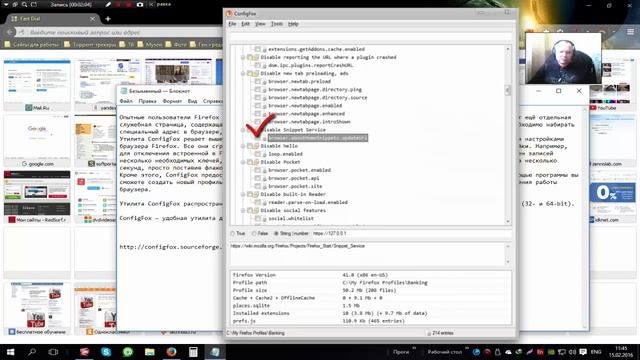This screenshot has width=640, height=360.
Task: Close the Fast Dial browser tab
Action: coord(92,19)
